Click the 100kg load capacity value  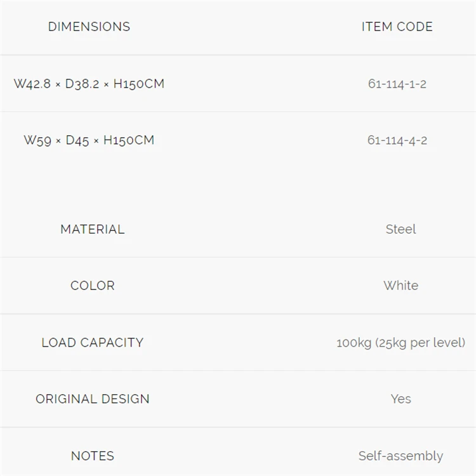tap(354, 343)
